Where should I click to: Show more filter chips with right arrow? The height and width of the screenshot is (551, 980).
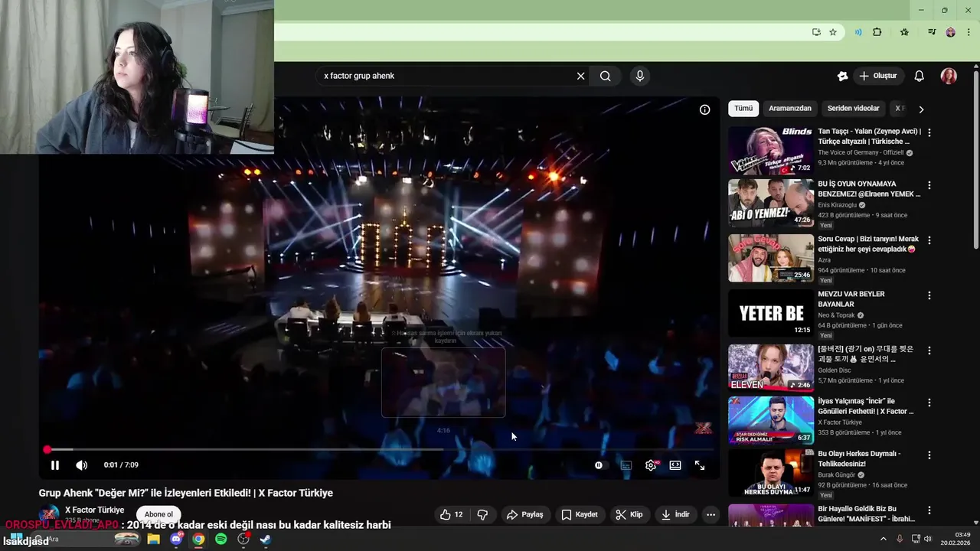click(x=921, y=109)
